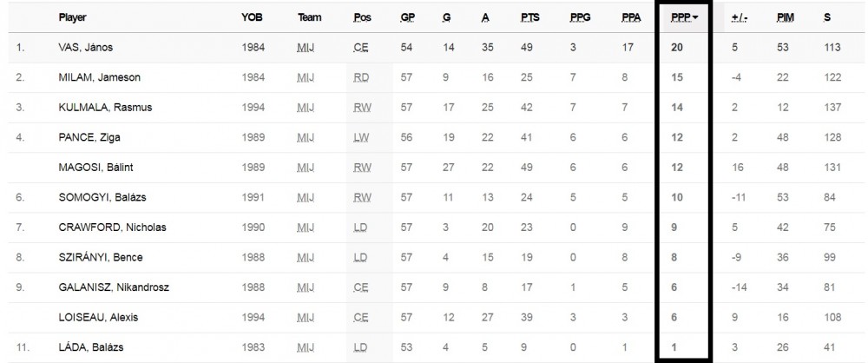
Task: Sort by PTS column header
Action: (x=530, y=17)
